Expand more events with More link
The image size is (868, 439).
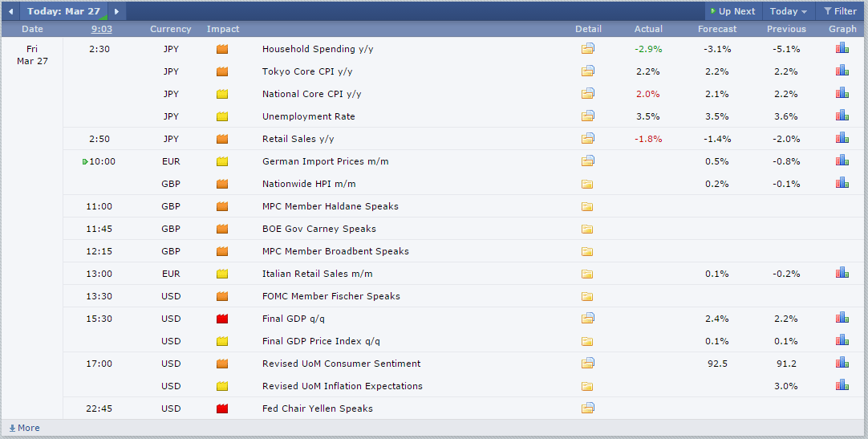tap(24, 428)
